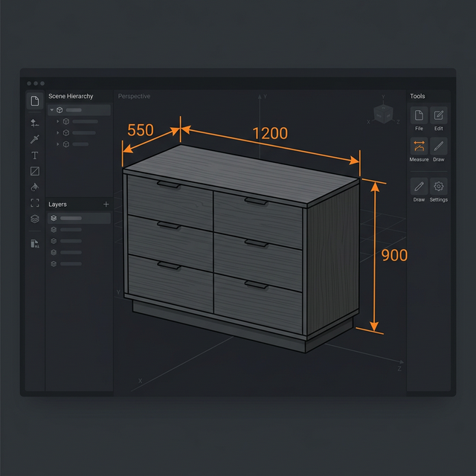Activate the orange Measure tool
The width and height of the screenshot is (476, 476).
point(419,147)
